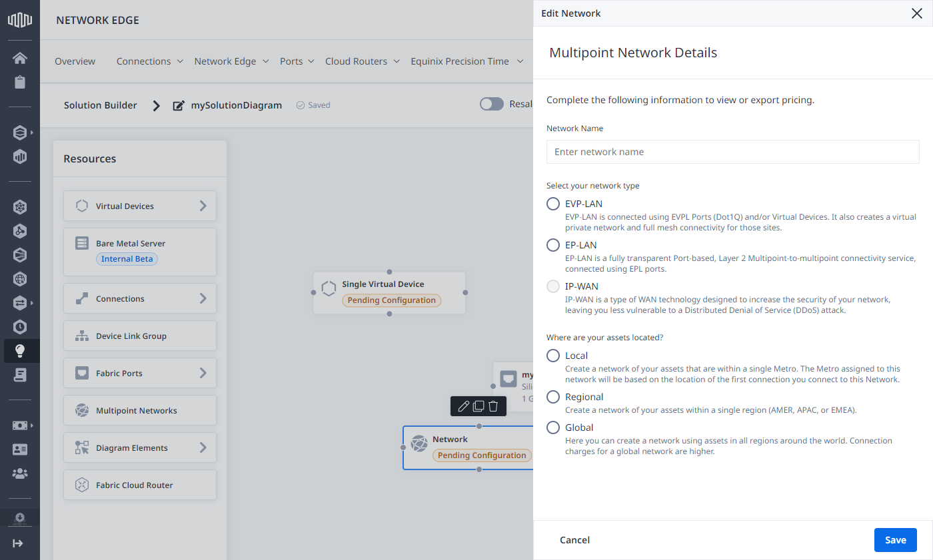Open the Connections menu in the top navigation

pyautogui.click(x=150, y=61)
